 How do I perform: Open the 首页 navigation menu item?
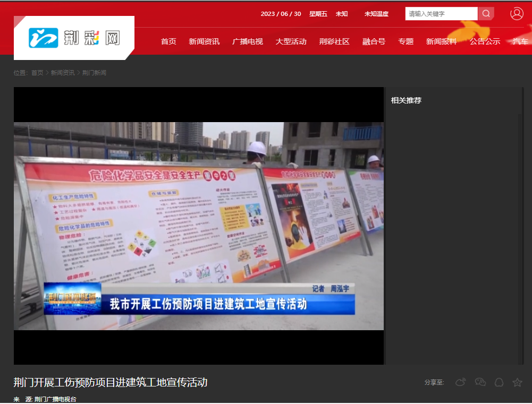tap(168, 41)
